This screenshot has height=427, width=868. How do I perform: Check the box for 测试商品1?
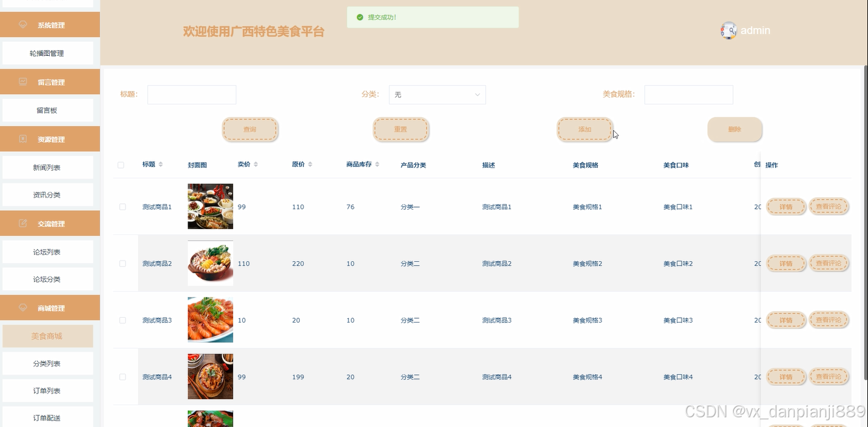coord(123,207)
